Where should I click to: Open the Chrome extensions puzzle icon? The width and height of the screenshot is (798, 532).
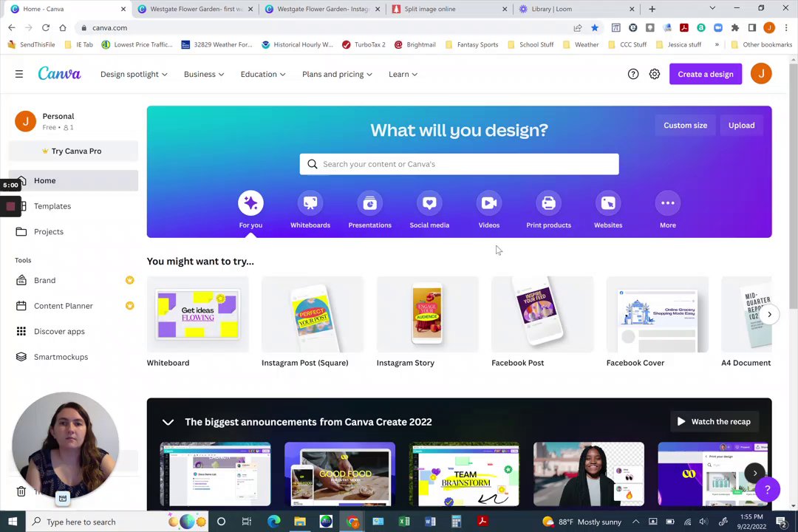click(735, 28)
